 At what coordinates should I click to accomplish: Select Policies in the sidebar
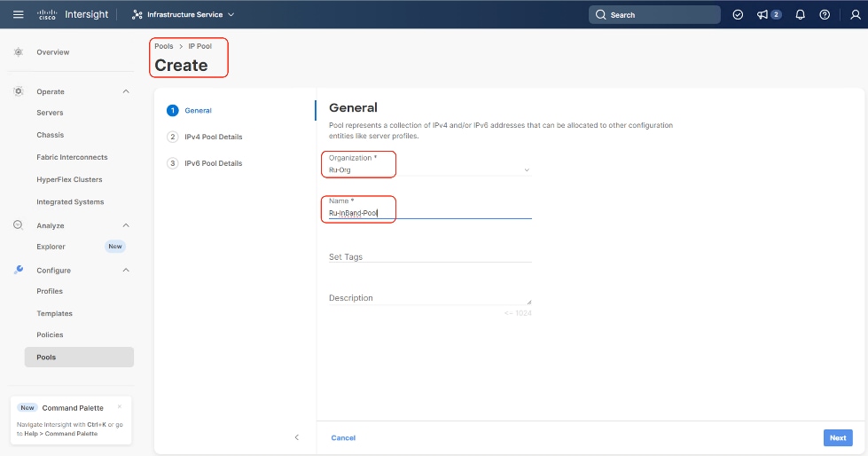(x=50, y=334)
